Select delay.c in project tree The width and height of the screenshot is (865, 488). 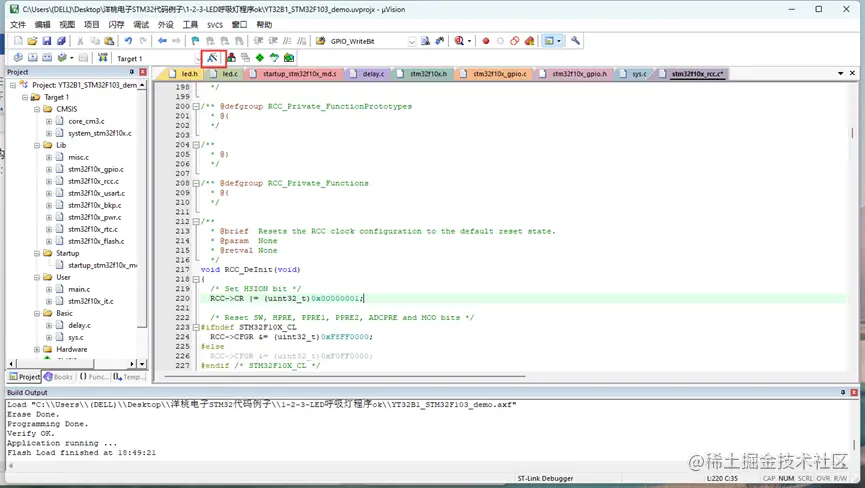[x=79, y=325]
